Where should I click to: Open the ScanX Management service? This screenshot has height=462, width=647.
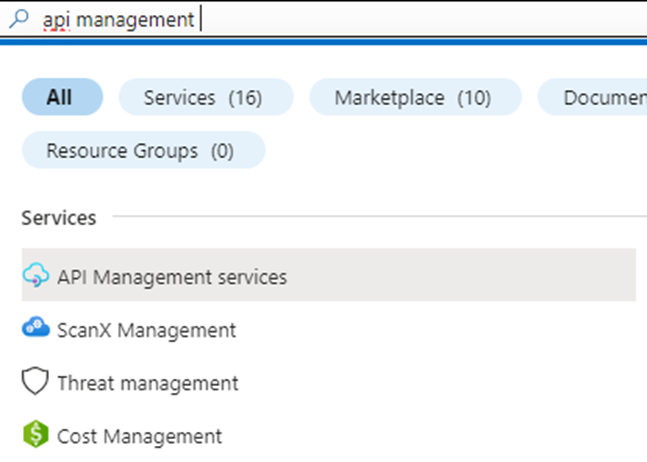pyautogui.click(x=146, y=329)
